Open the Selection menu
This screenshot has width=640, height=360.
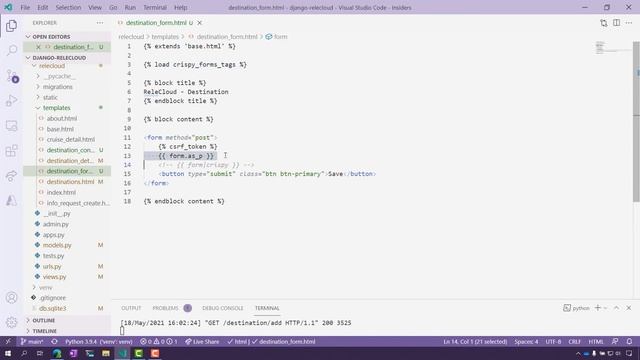(x=68, y=7)
